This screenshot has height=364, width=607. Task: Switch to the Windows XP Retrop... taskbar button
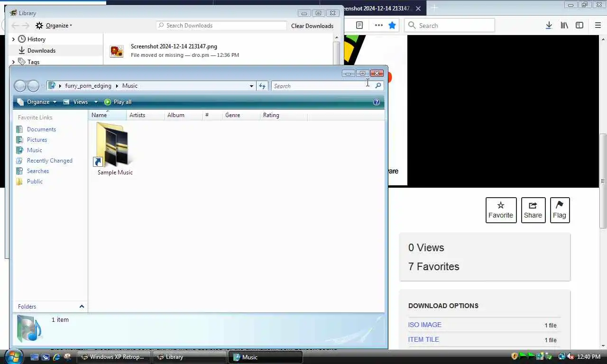pyautogui.click(x=113, y=357)
